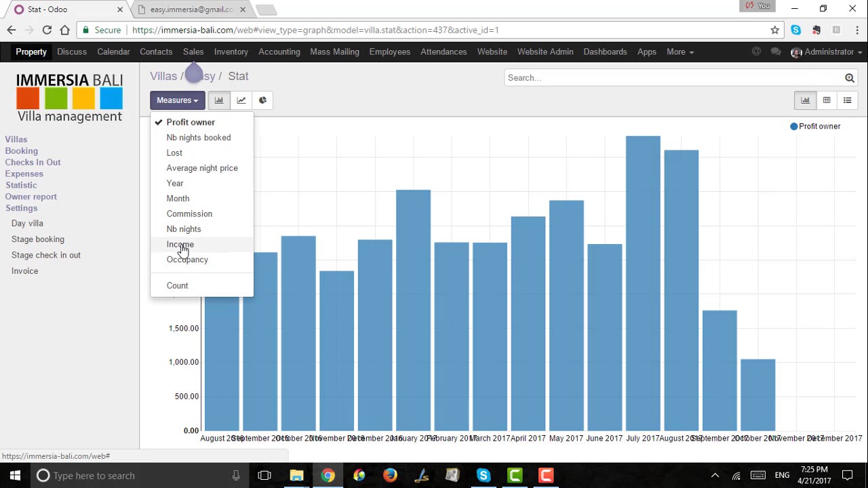Open Skype from the taskbar
The height and width of the screenshot is (488, 868).
(484, 475)
